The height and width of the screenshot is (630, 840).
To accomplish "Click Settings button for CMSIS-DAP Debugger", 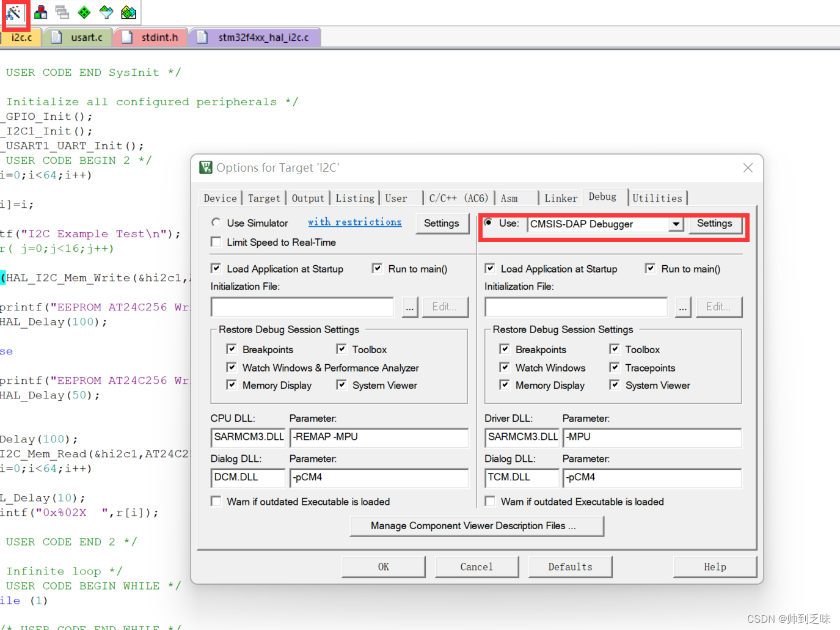I will pos(714,224).
